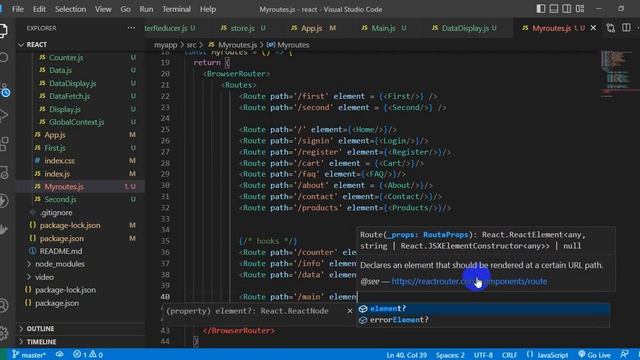
Task: Open DataFetch.js in the explorer
Action: tap(80, 96)
